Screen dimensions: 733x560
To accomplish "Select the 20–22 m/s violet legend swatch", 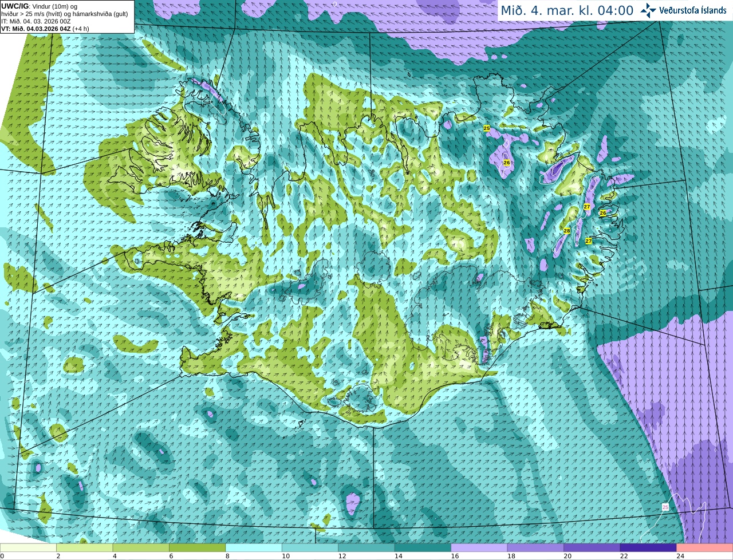I will point(592,548).
